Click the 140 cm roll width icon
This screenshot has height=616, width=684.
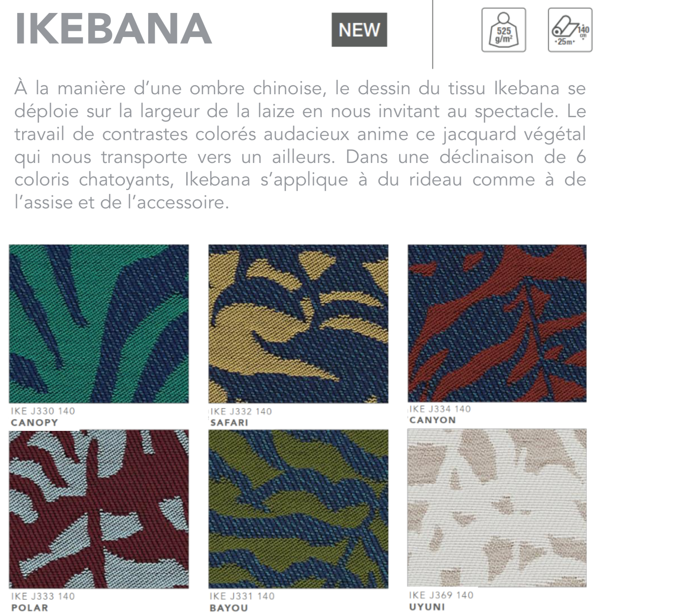(x=570, y=30)
